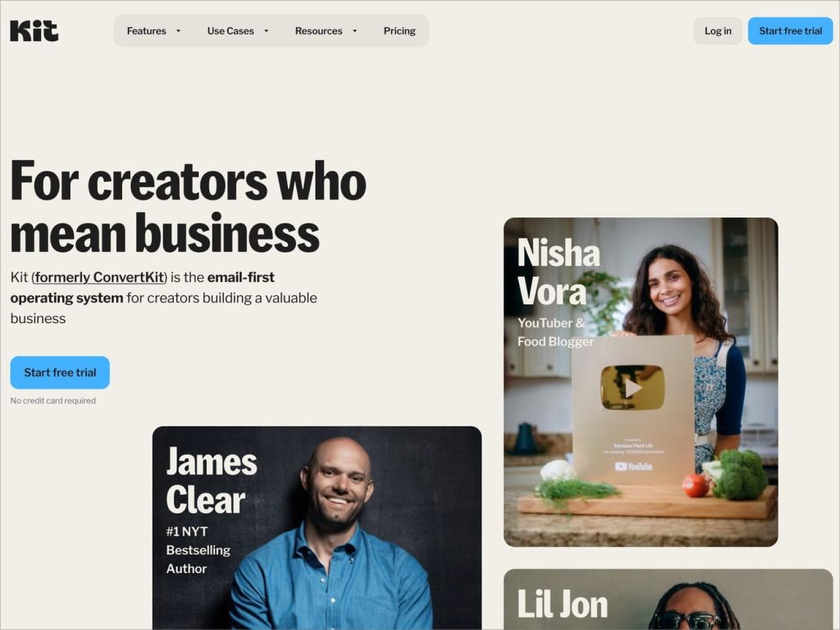
Task: Expand the Features dropdown arrow
Action: coord(178,31)
